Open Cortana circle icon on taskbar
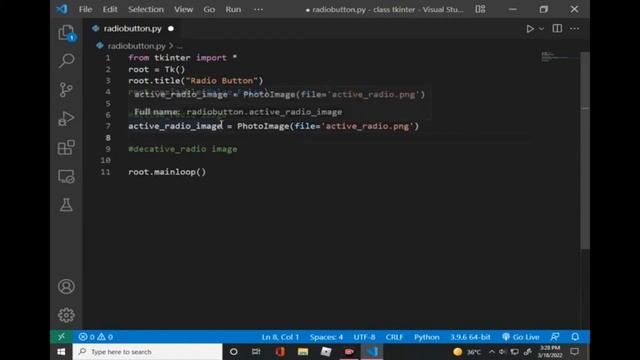The height and width of the screenshot is (360, 640). [x=233, y=351]
